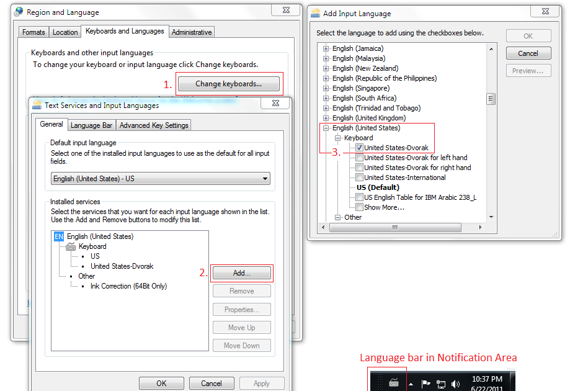Uncheck United States-Dvorak keyboard layout
588x391 pixels.
coord(359,146)
